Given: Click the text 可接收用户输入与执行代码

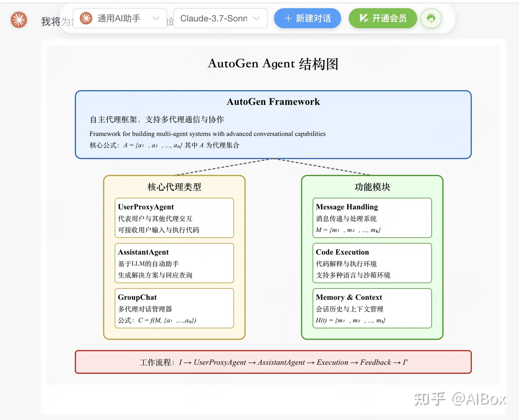Looking at the screenshot, I should [159, 230].
